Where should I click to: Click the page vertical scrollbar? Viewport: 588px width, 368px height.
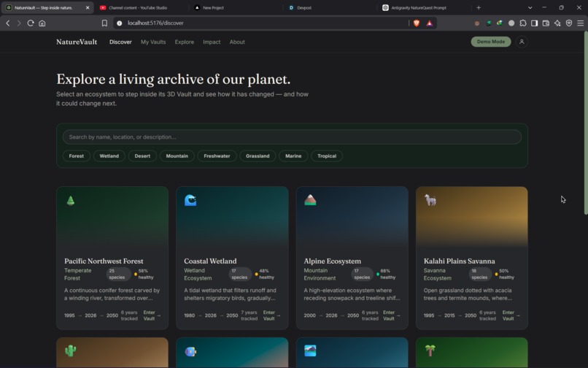tap(586, 124)
